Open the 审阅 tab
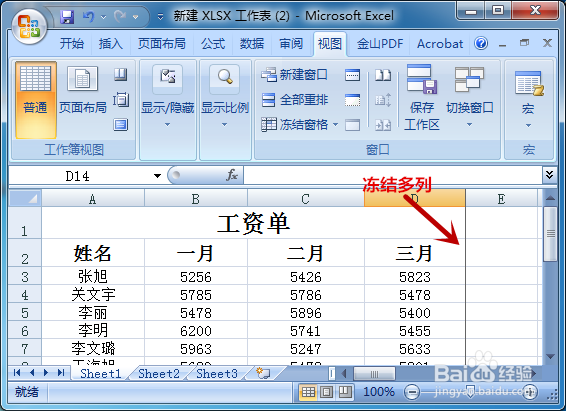 pyautogui.click(x=291, y=44)
